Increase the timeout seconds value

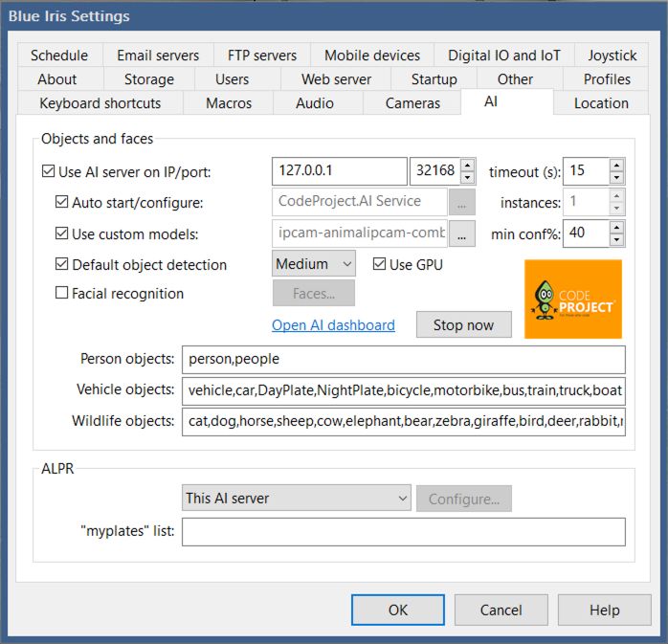tap(616, 166)
